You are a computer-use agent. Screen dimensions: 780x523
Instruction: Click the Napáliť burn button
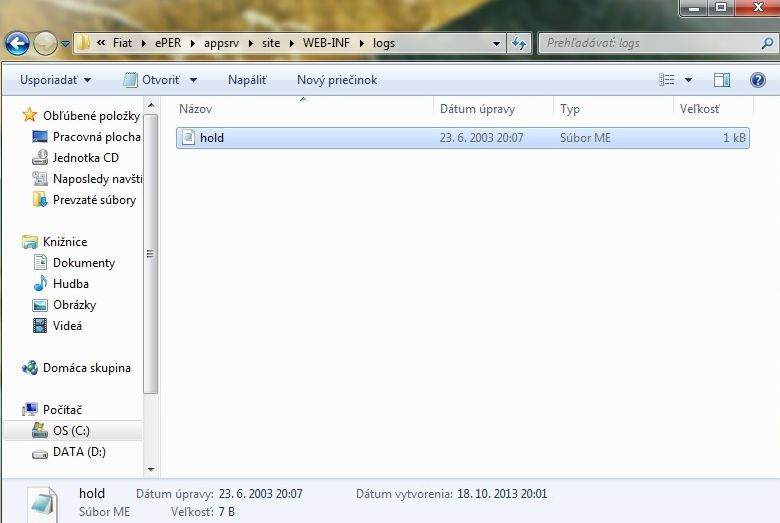[247, 80]
